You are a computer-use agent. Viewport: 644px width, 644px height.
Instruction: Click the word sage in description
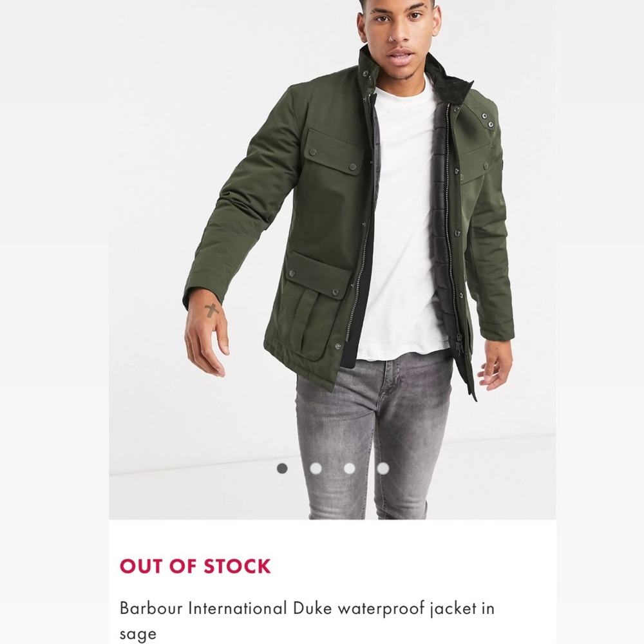point(138,634)
